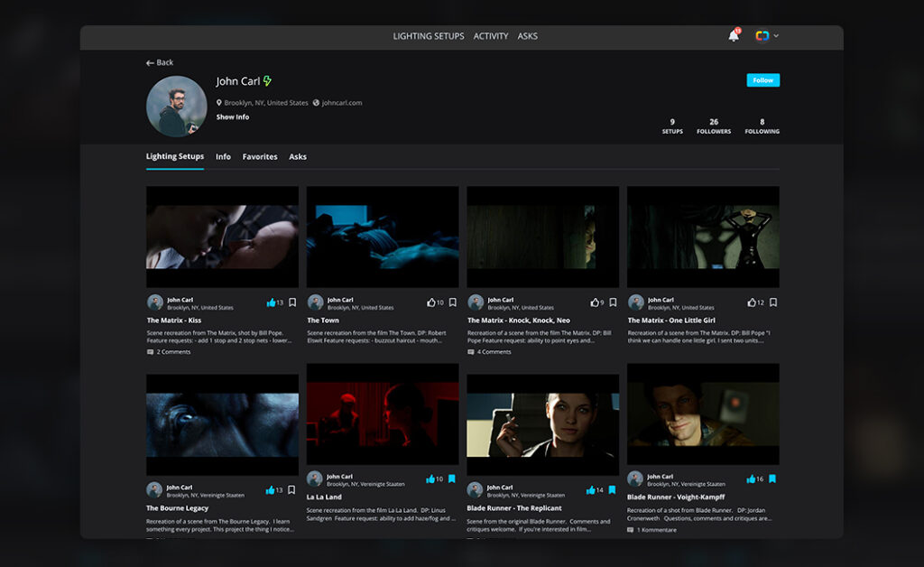Open 4 Comments on Knock, Knock, Neo
This screenshot has width=924, height=567.
coord(490,352)
